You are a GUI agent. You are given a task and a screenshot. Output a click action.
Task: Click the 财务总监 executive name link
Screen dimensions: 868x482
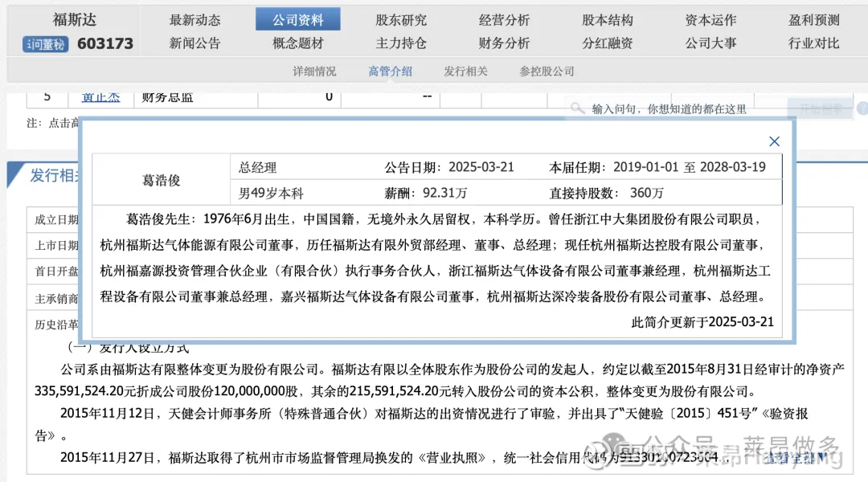point(100,97)
